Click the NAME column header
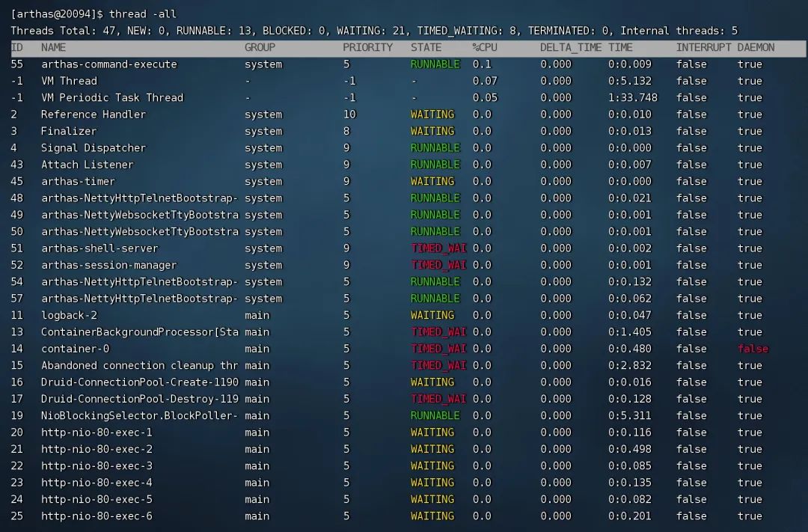The height and width of the screenshot is (532, 808). point(54,47)
